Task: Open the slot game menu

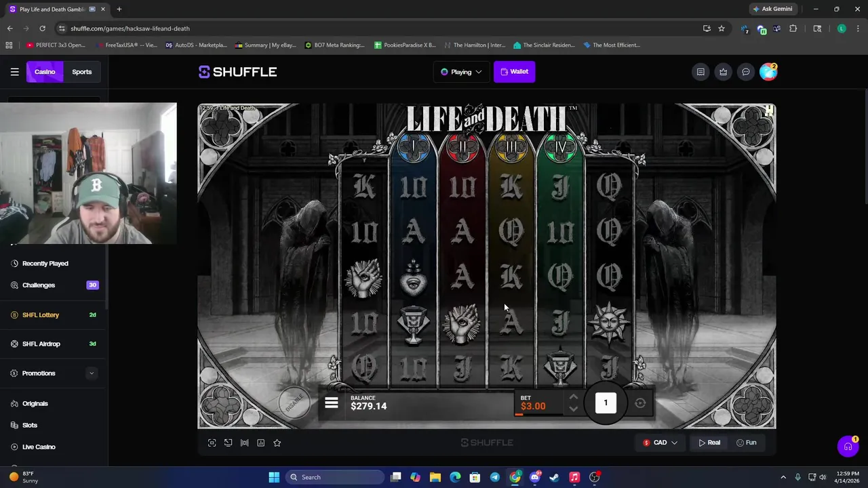Action: [331, 403]
